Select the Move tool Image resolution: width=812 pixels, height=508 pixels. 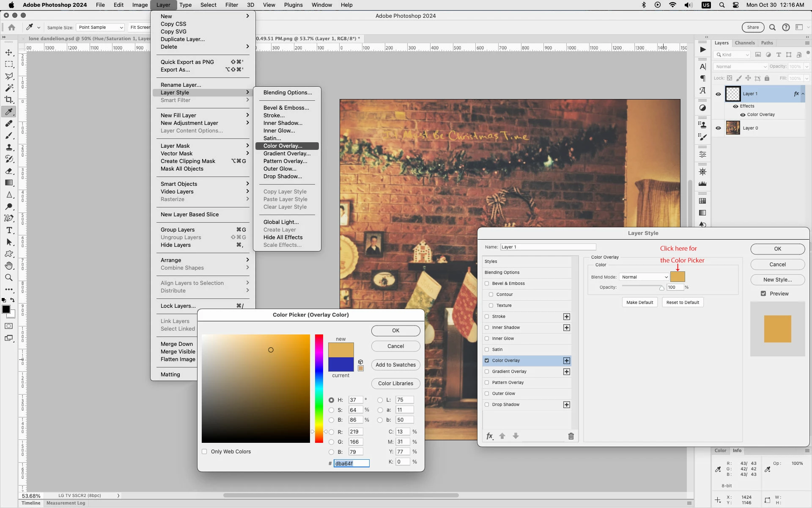pos(9,52)
